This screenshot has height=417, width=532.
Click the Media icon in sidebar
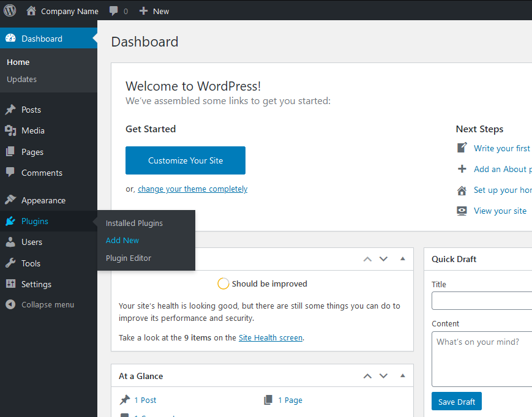[10, 130]
